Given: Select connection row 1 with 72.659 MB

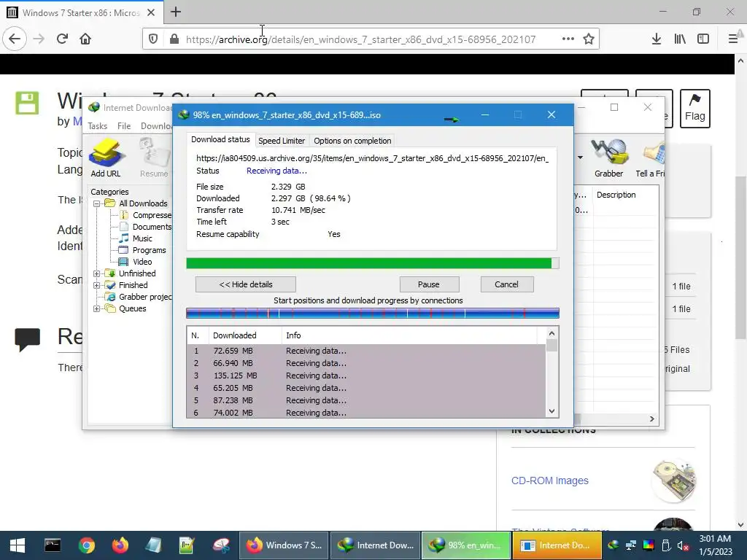Looking at the screenshot, I should [x=366, y=351].
